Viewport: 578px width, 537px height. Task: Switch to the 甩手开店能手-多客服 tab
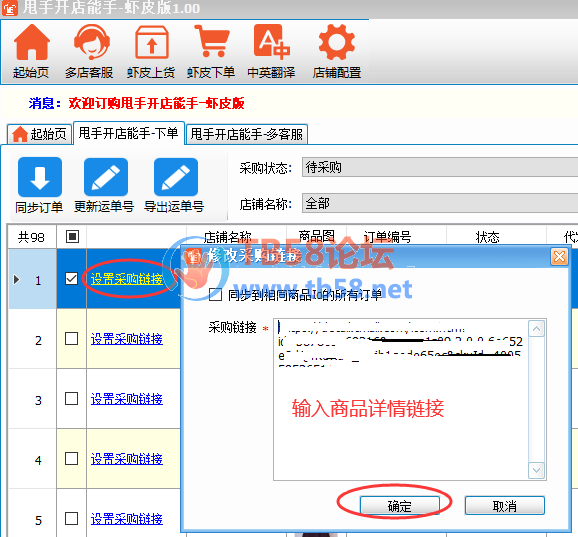(x=247, y=134)
